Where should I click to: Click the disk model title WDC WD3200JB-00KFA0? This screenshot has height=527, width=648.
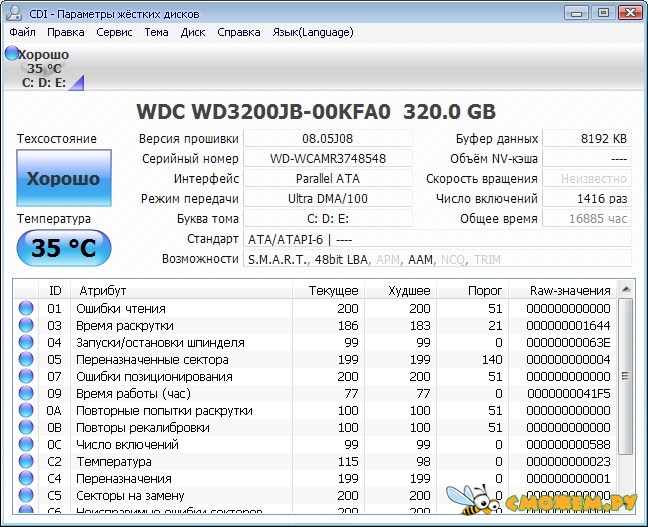tap(263, 111)
